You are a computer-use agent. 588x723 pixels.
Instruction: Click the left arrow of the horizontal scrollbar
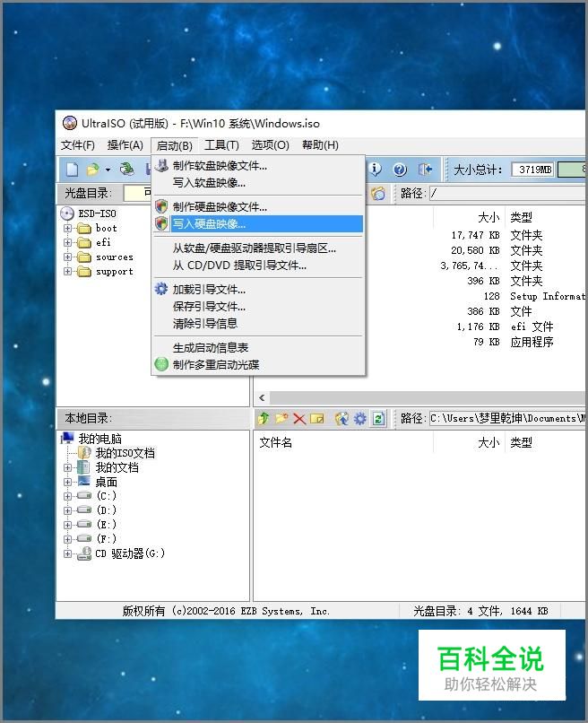262,397
